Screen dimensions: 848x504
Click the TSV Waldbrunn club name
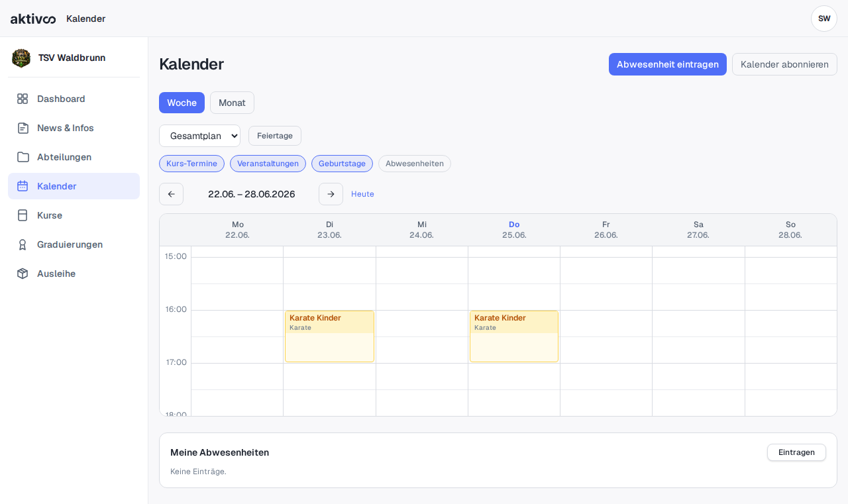72,58
